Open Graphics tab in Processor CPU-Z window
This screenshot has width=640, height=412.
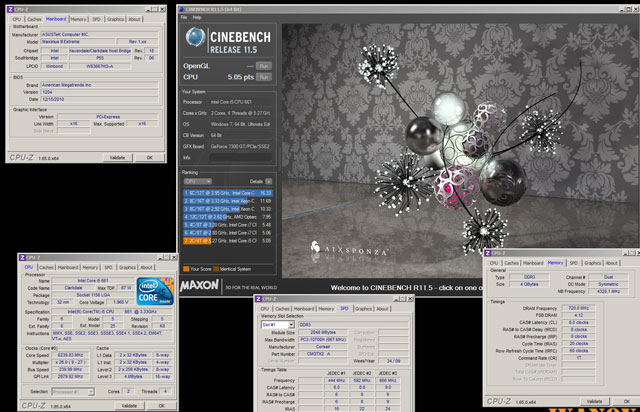pos(127,267)
